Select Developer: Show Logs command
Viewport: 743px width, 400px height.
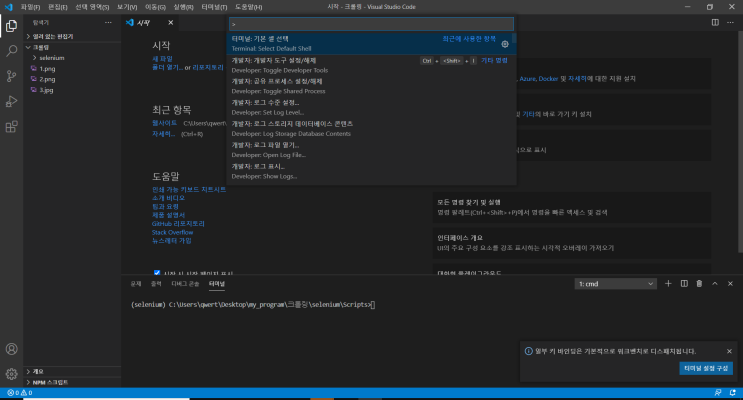coord(372,172)
